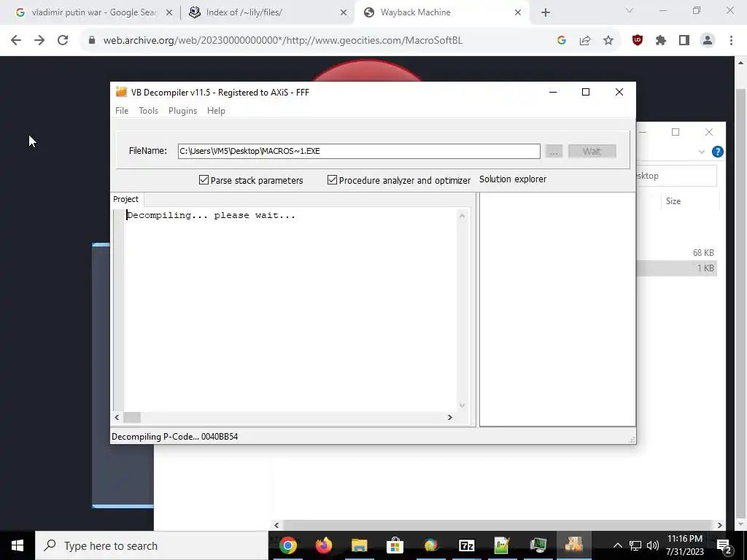Select the 68 KB file row in Explorer

coord(677,253)
